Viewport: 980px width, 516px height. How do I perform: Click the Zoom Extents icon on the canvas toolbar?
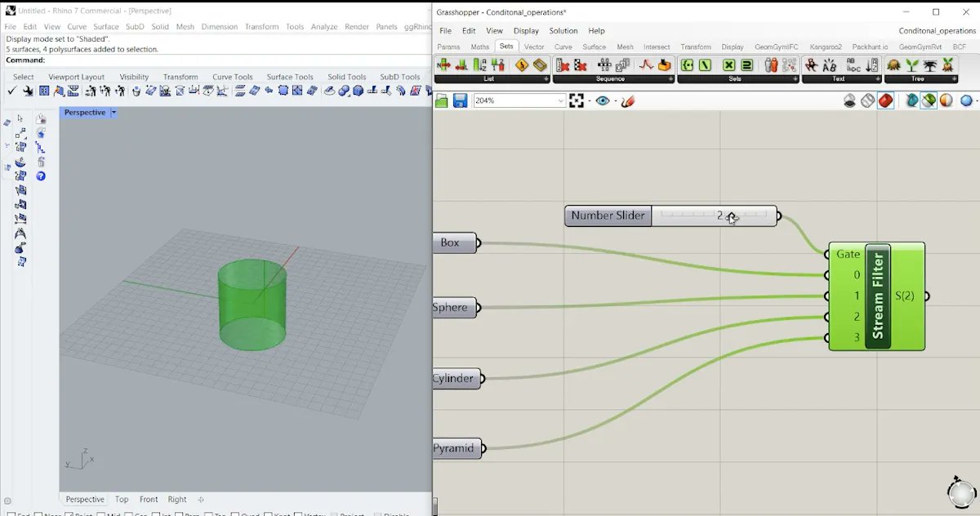(577, 100)
